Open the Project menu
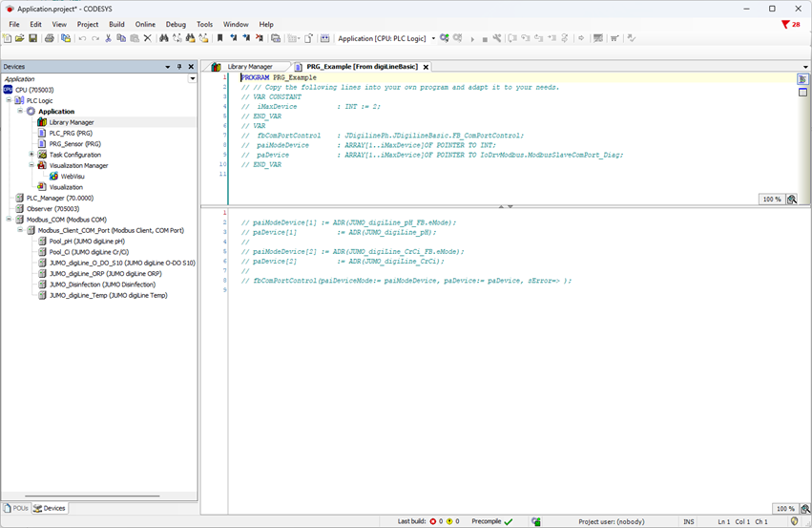The height and width of the screenshot is (528, 812). click(x=88, y=25)
